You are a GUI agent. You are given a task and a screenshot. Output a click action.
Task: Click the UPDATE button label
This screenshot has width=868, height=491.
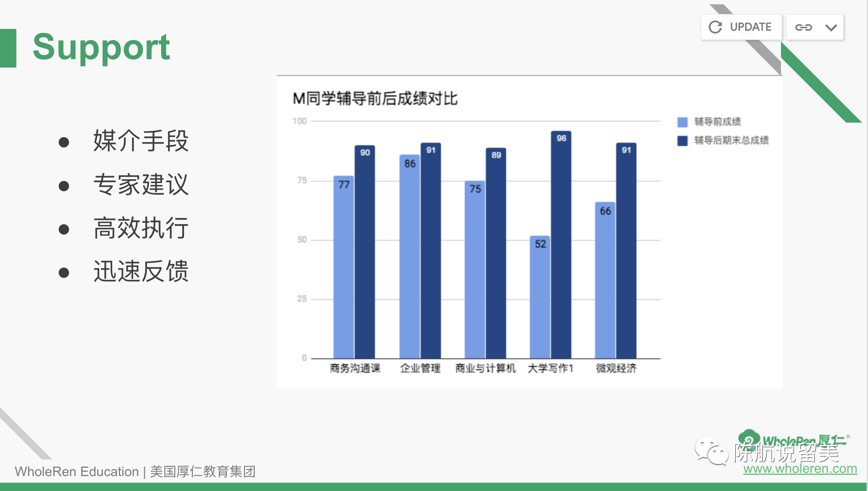pyautogui.click(x=750, y=27)
